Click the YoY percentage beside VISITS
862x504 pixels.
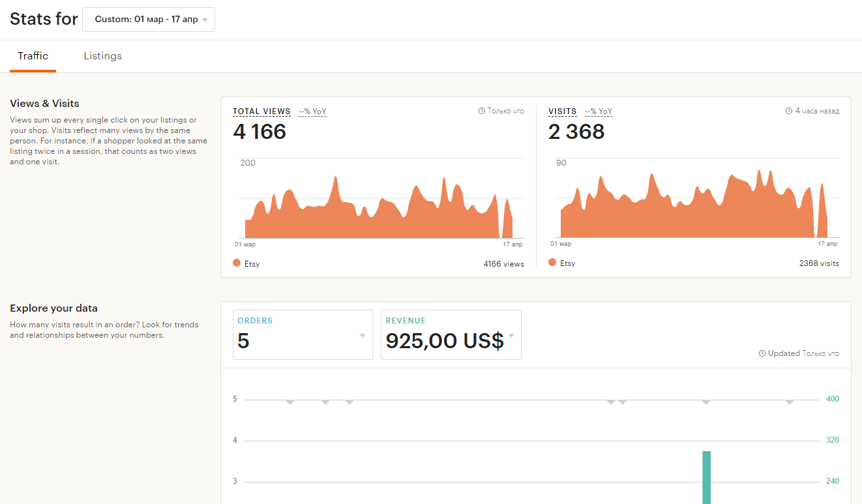599,111
